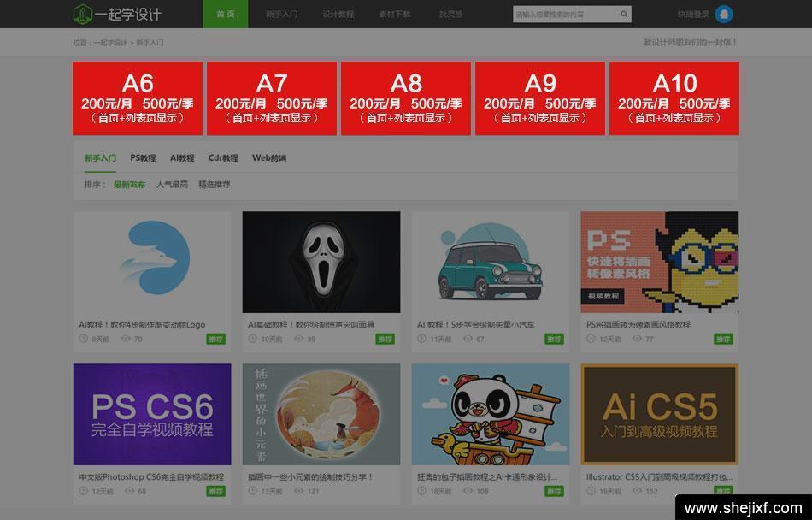Open title AI教程！教你4步制作渐变动物Logo
This screenshot has height=520, width=812.
(x=142, y=325)
